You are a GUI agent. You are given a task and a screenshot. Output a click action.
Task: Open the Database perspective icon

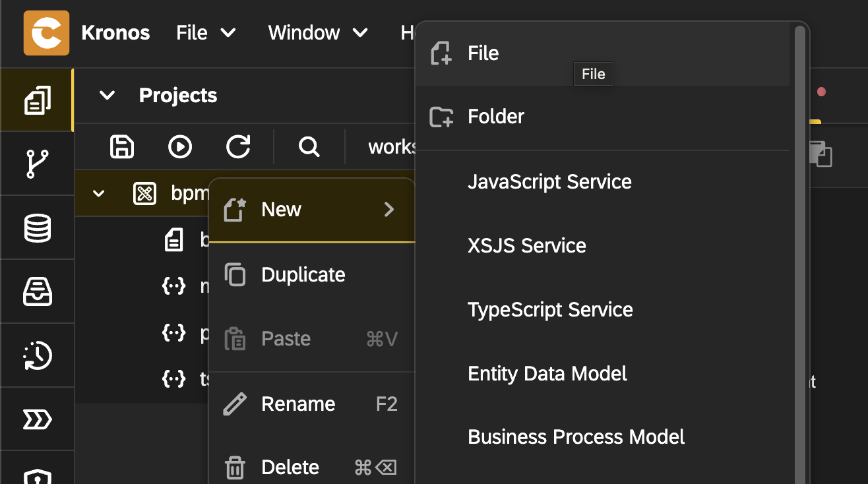(38, 228)
